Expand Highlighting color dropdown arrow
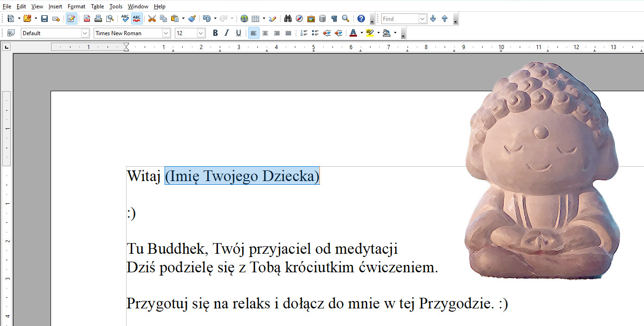 [378, 33]
